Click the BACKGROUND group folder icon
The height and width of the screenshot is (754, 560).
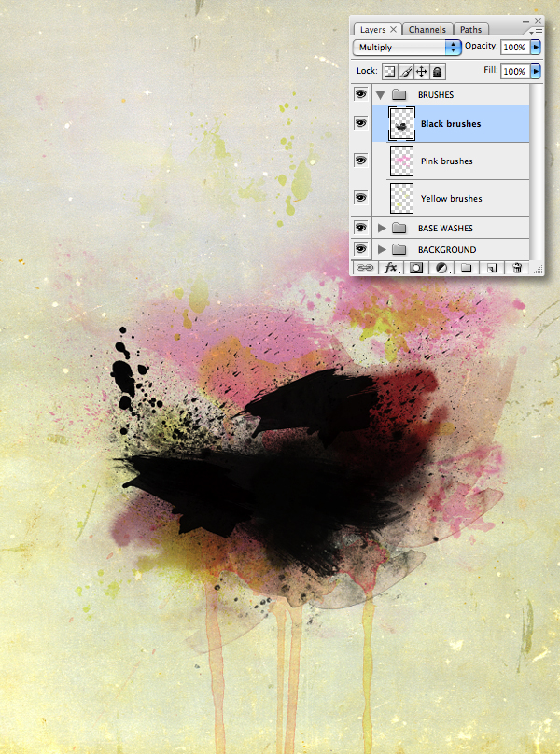pos(399,249)
